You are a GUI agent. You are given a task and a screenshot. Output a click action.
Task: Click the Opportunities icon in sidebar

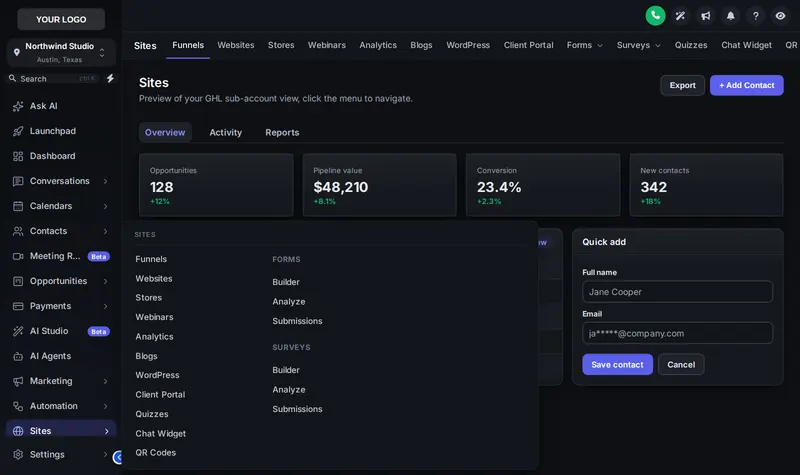coord(18,281)
